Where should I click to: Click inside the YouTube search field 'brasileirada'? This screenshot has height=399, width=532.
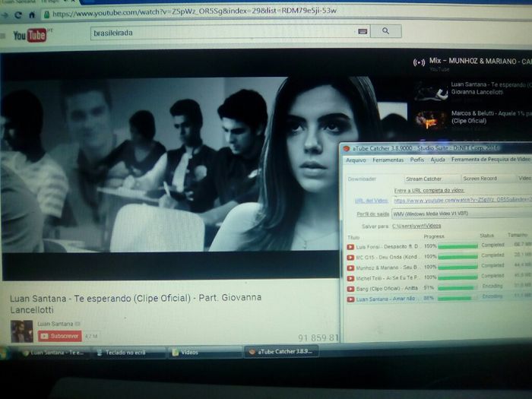tap(224, 33)
